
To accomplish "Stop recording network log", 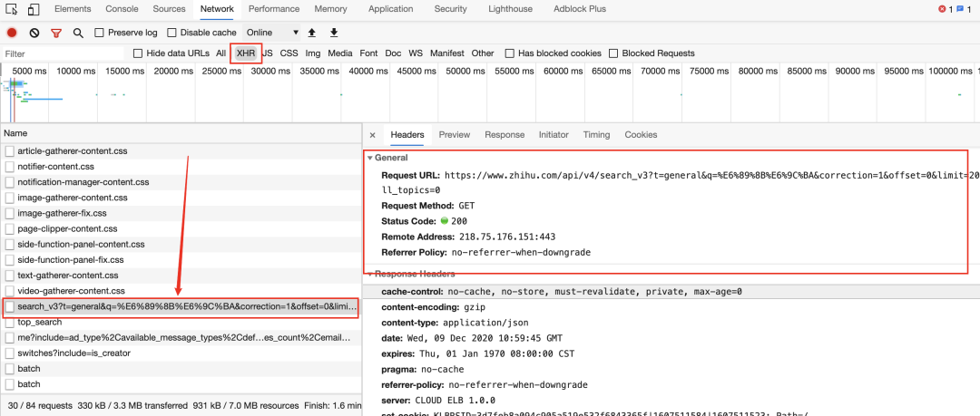I will point(12,33).
